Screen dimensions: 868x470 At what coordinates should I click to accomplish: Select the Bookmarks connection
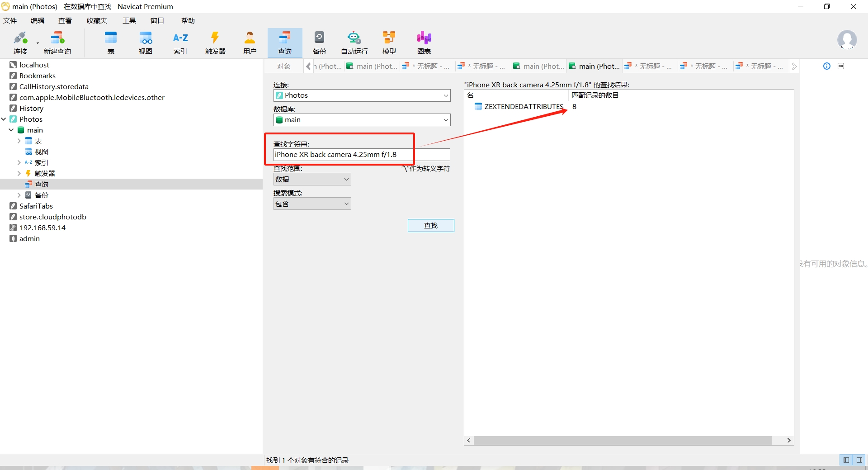tap(37, 76)
